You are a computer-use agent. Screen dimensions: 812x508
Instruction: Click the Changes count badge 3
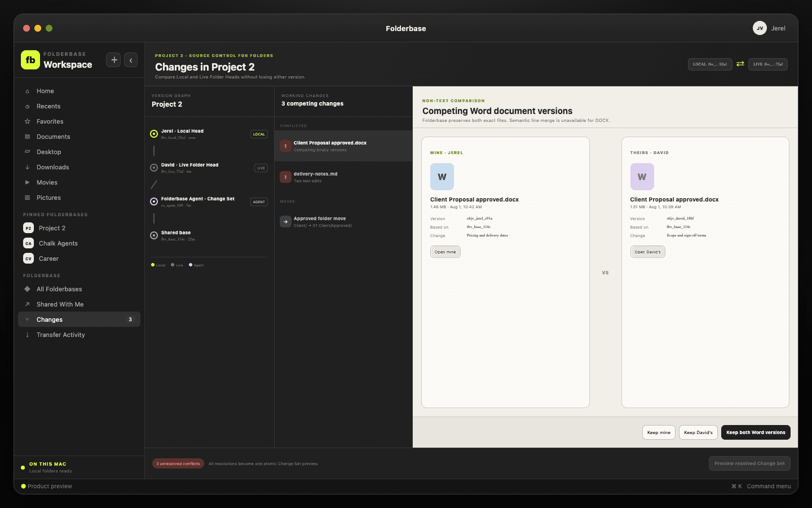(x=130, y=319)
